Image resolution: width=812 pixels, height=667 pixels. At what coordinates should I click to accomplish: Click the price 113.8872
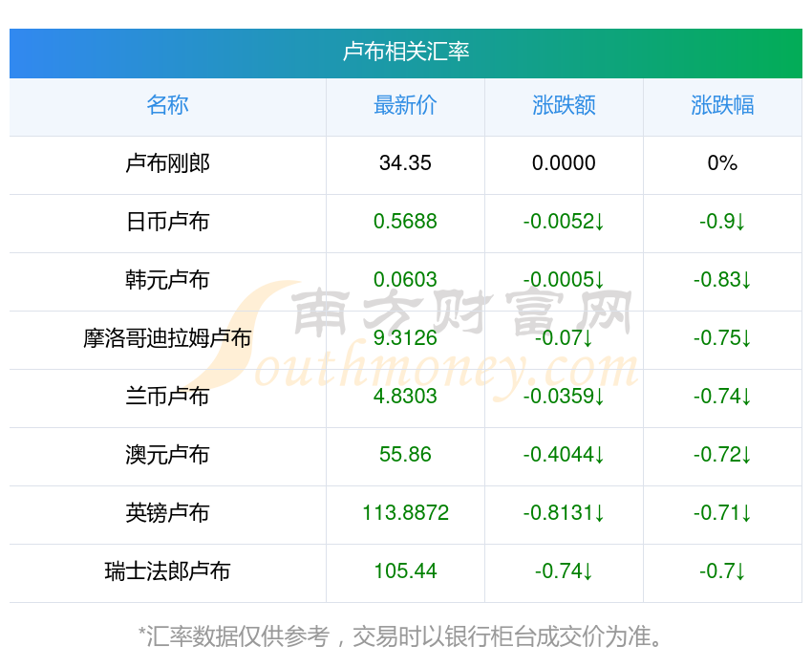click(x=405, y=513)
